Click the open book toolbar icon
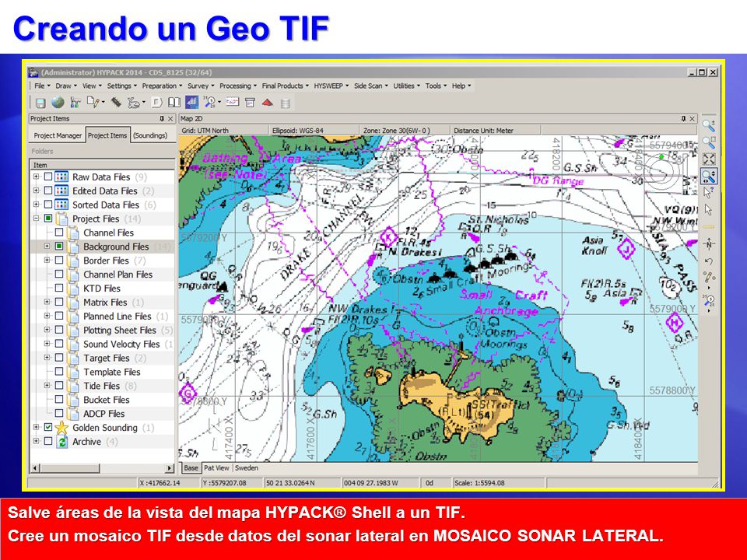Screen dimensions: 747x560 [174, 103]
